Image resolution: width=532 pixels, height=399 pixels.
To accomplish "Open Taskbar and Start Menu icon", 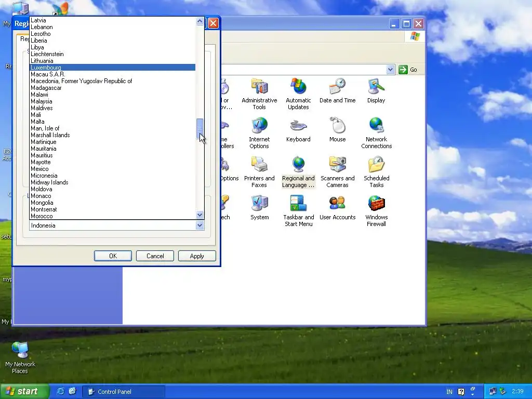I will [x=299, y=211].
